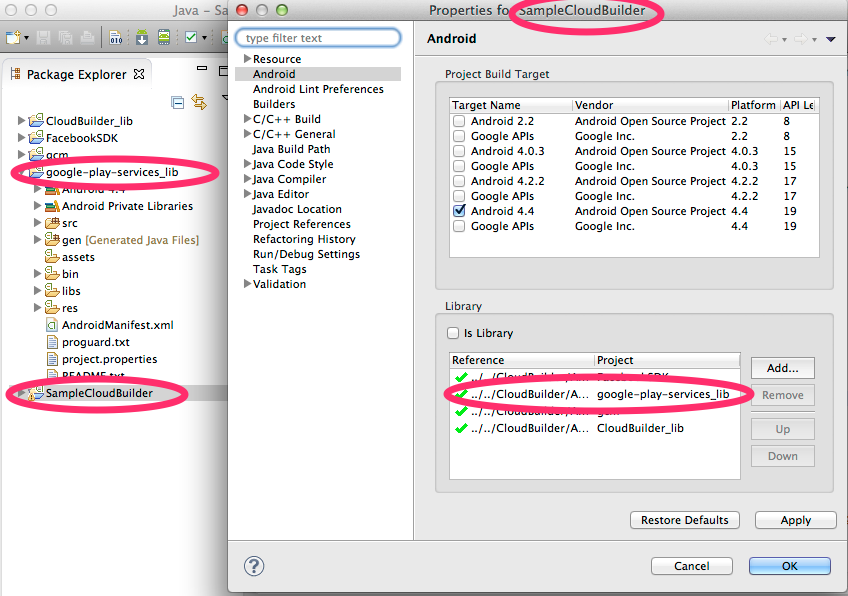Check Google APIs 4.4 build target
This screenshot has height=596, width=848.
[459, 226]
